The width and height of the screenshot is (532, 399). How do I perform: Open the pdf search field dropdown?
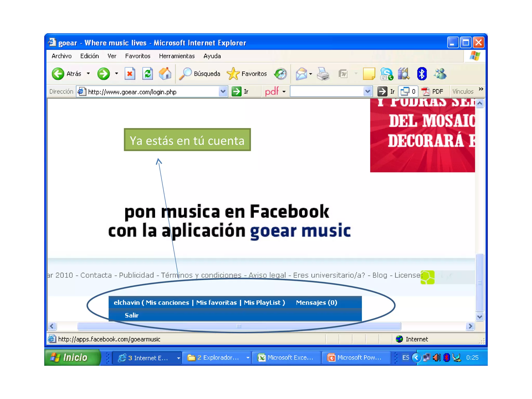(368, 91)
